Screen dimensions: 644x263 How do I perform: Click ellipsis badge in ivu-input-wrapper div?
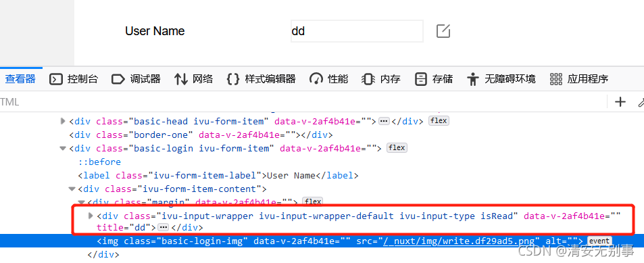(x=164, y=227)
